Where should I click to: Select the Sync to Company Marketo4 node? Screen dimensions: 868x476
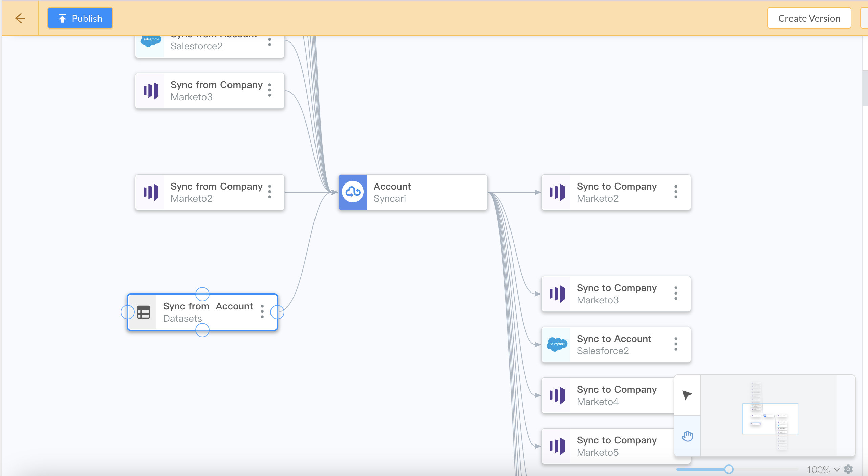coord(608,395)
